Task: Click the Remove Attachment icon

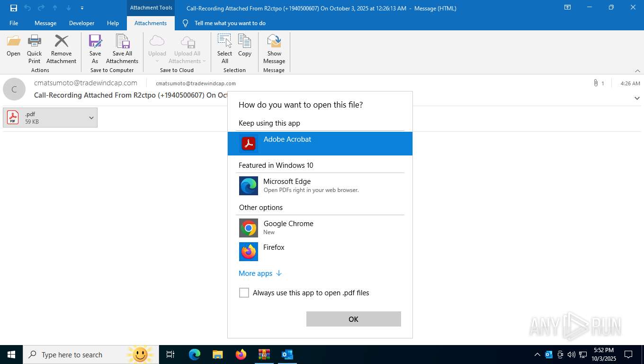Action: (x=61, y=42)
